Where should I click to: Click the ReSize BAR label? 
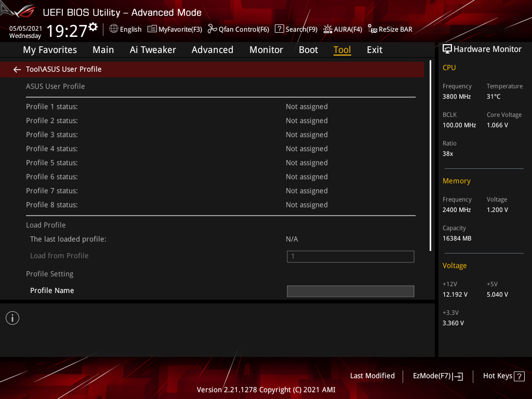395,30
